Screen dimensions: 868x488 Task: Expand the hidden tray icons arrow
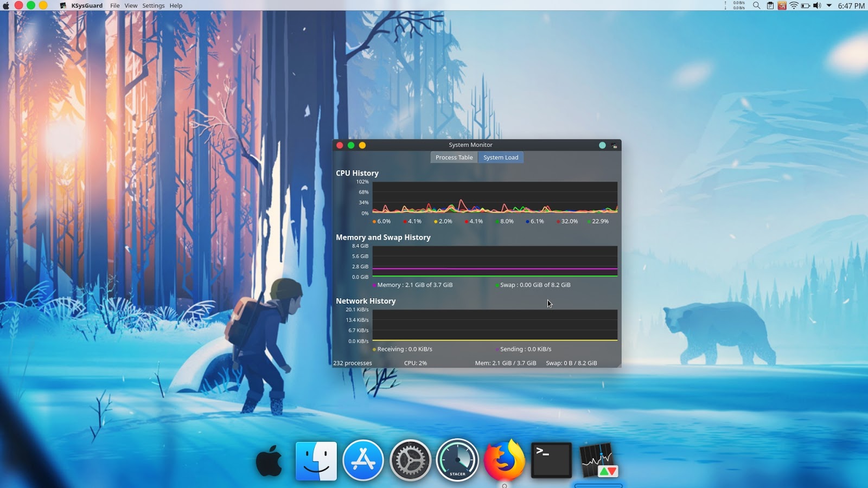point(829,5)
